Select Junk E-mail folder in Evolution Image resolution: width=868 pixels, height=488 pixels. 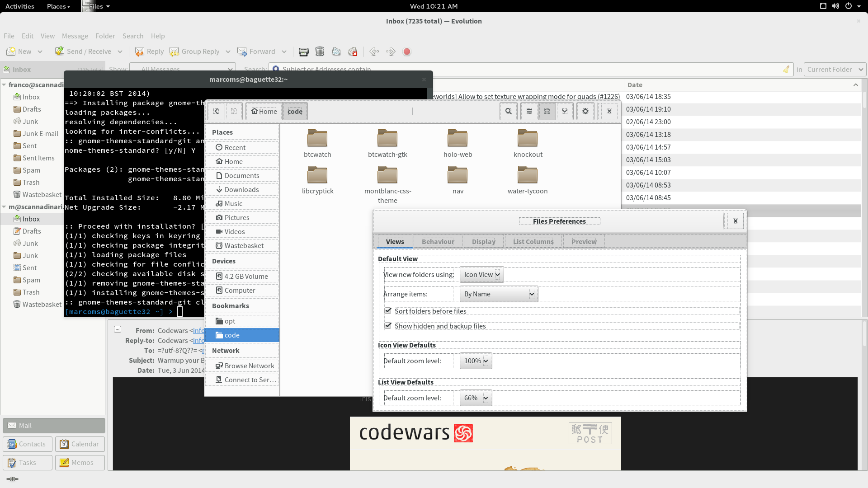(x=40, y=134)
